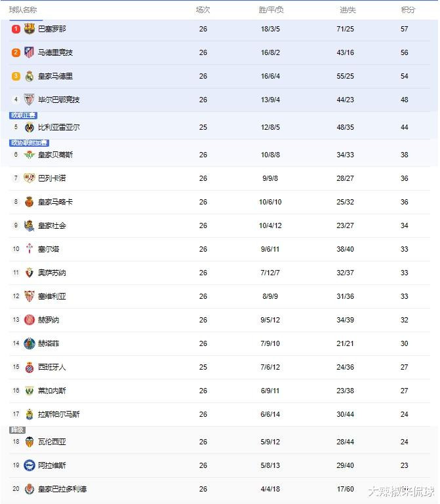Click the Valencia bat crest icon

[x=30, y=442]
